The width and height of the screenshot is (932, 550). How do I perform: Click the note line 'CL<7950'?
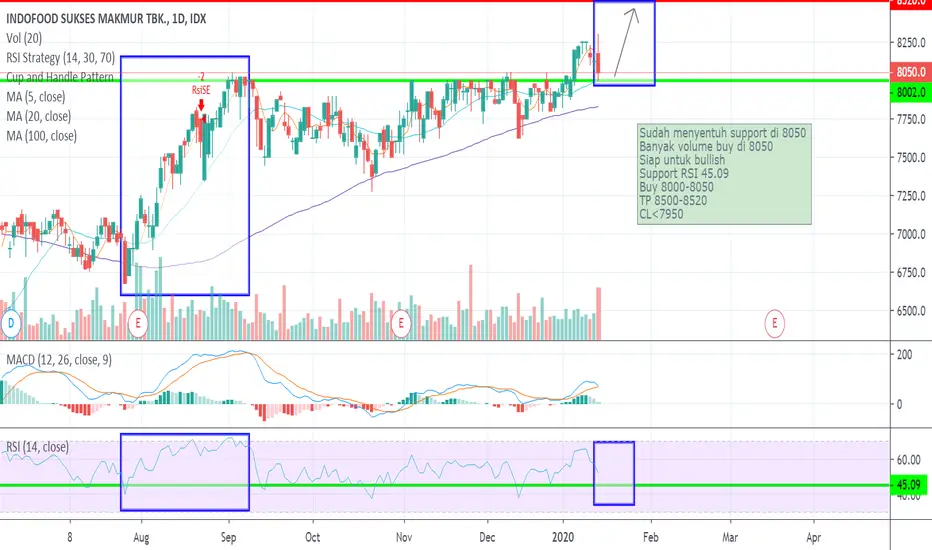(661, 215)
